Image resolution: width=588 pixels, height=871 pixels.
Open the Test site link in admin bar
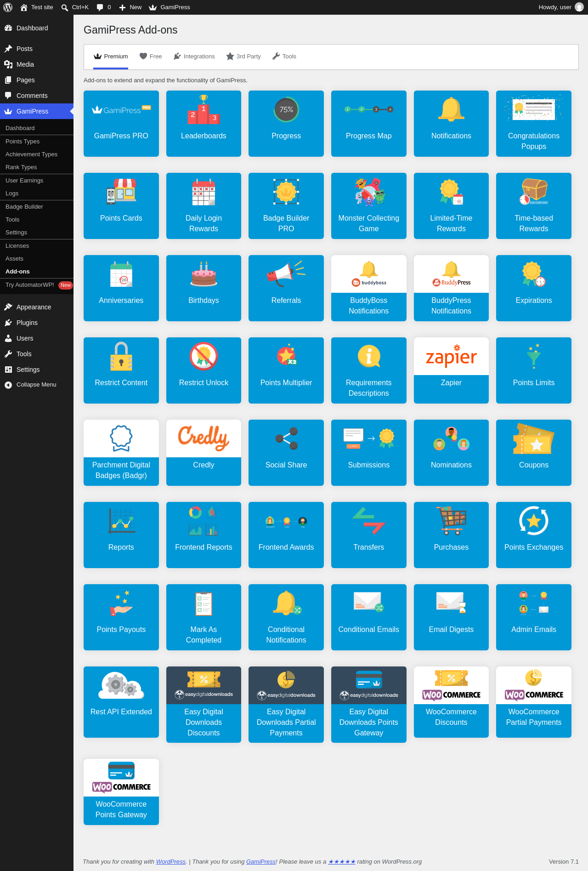click(37, 7)
